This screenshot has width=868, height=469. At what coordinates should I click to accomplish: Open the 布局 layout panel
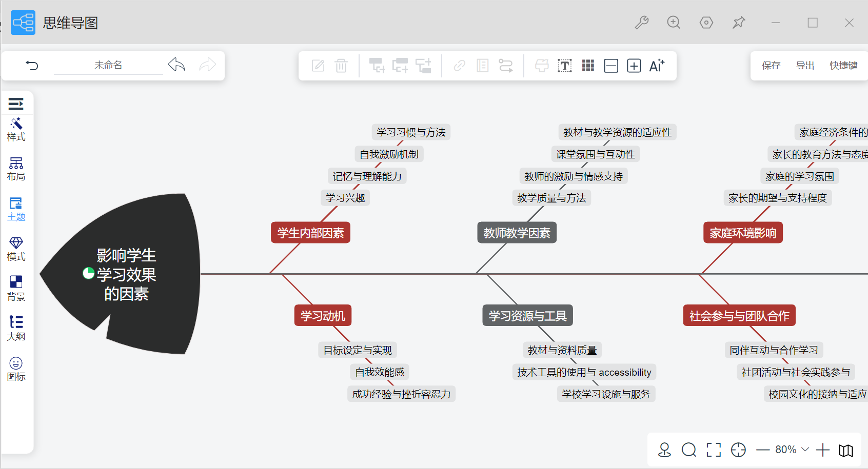16,170
